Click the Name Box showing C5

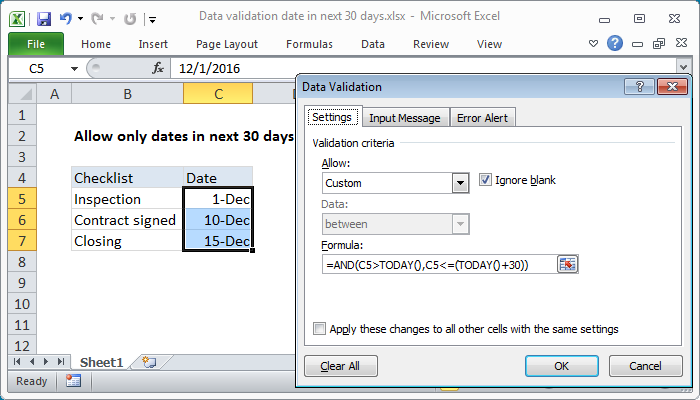pos(38,69)
